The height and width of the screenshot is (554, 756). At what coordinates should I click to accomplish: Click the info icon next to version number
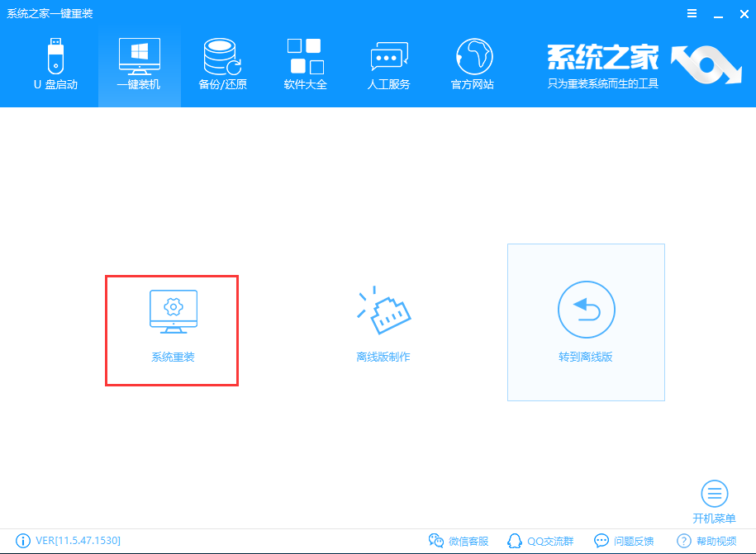(x=22, y=541)
